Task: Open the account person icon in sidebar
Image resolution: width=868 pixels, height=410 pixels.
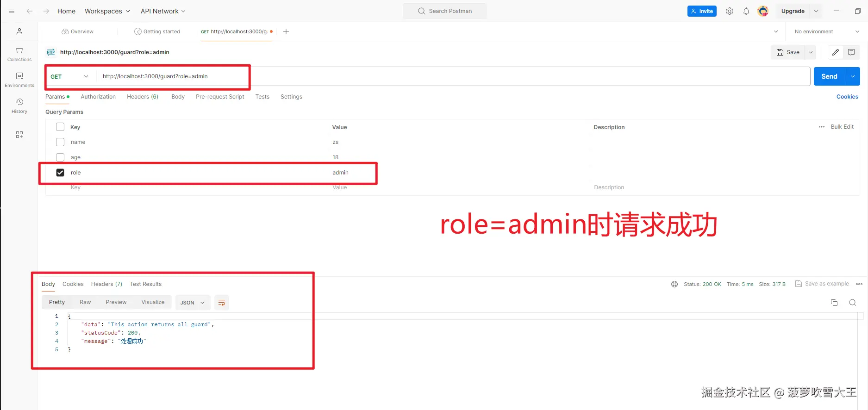Action: 19,31
